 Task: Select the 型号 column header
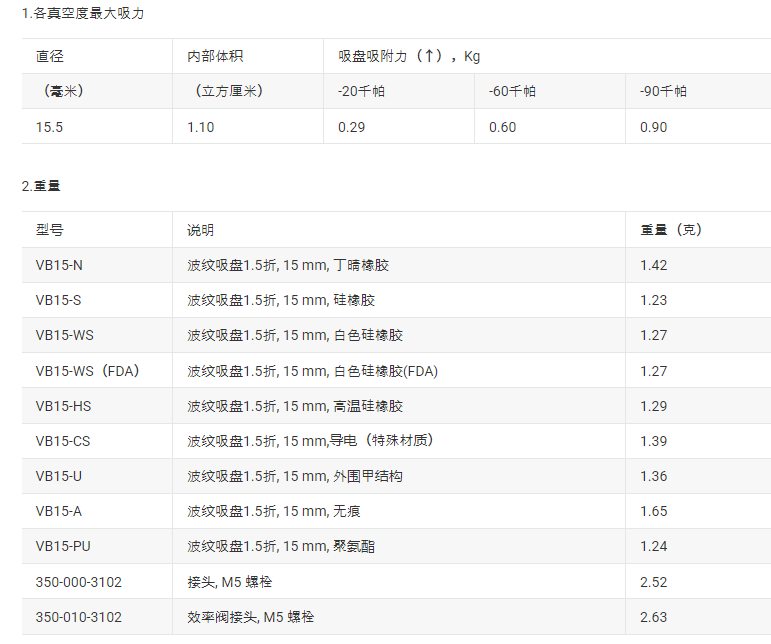[50, 230]
